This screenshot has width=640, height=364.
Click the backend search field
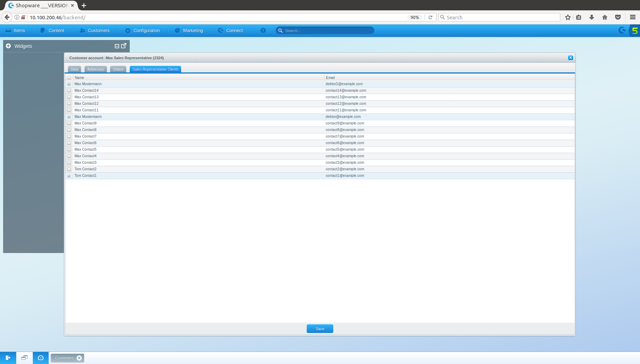click(x=328, y=31)
